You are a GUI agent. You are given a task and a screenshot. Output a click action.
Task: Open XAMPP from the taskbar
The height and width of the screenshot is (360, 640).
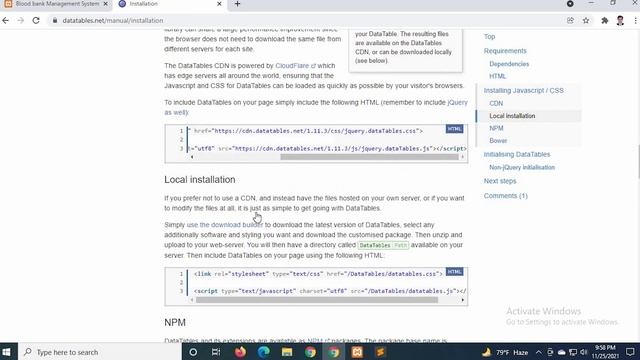pos(357,352)
